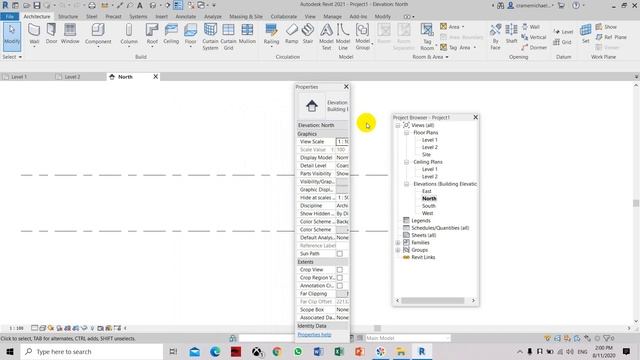Select the Model Text tool

[326, 37]
